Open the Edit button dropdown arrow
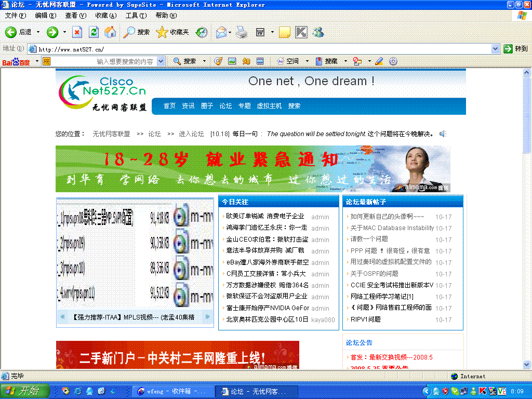The width and height of the screenshot is (532, 399). click(x=272, y=33)
